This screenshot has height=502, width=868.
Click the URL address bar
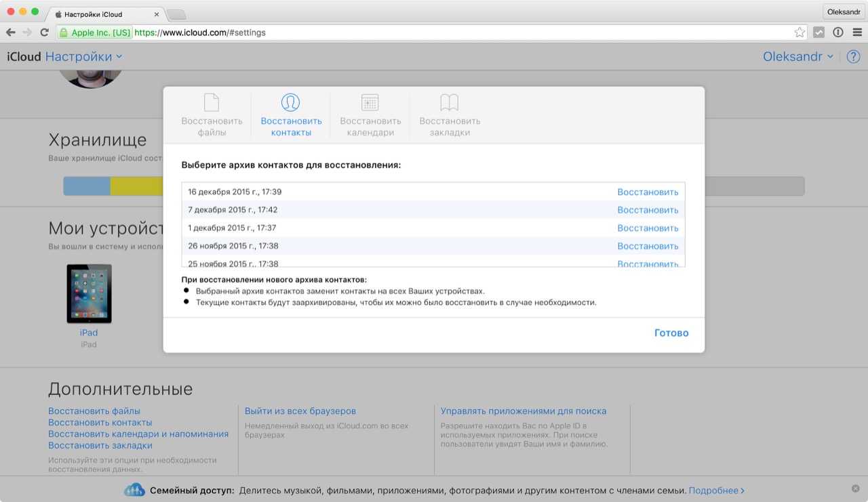(x=461, y=33)
